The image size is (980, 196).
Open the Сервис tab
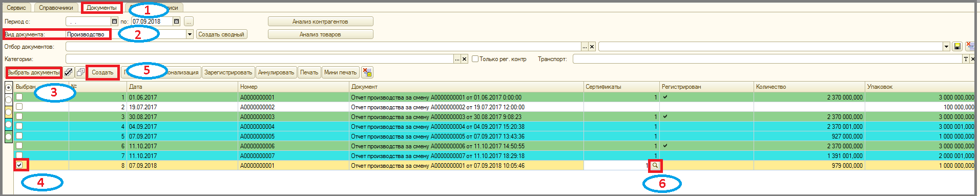(16, 8)
